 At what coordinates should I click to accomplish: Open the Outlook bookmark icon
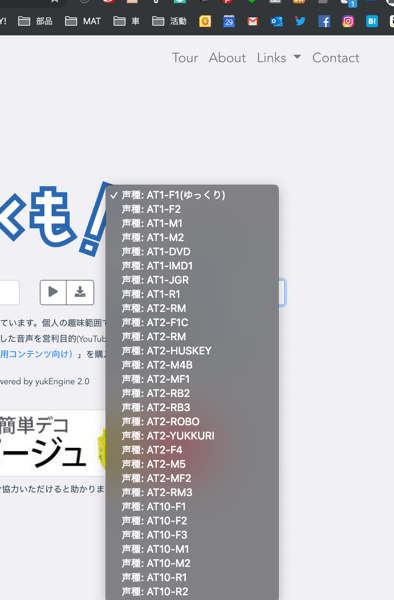click(x=276, y=21)
